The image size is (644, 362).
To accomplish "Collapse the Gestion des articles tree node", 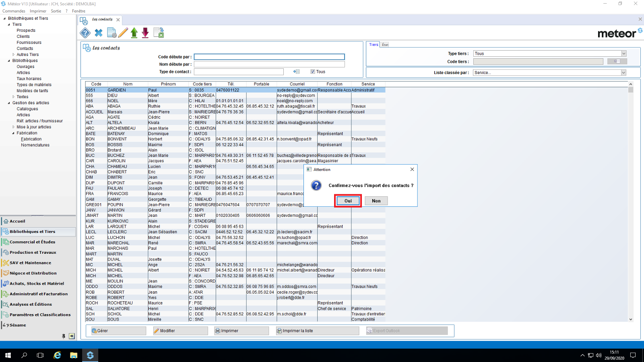I will [x=9, y=103].
